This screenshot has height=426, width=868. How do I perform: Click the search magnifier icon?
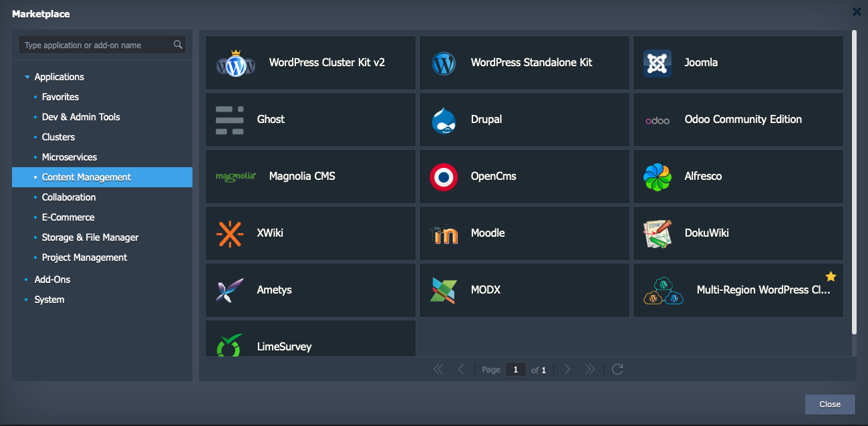178,45
